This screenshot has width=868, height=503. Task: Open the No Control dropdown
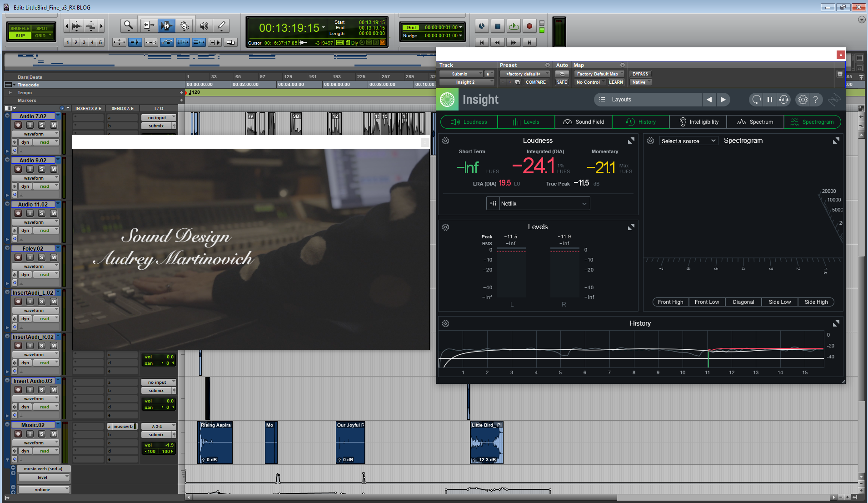590,82
